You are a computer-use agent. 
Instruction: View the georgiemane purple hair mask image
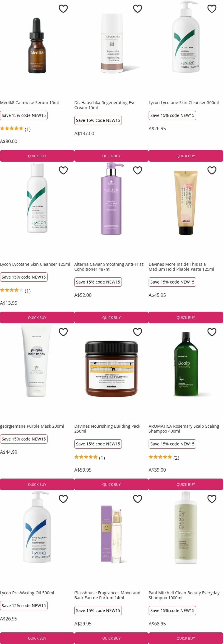pyautogui.click(x=37, y=361)
